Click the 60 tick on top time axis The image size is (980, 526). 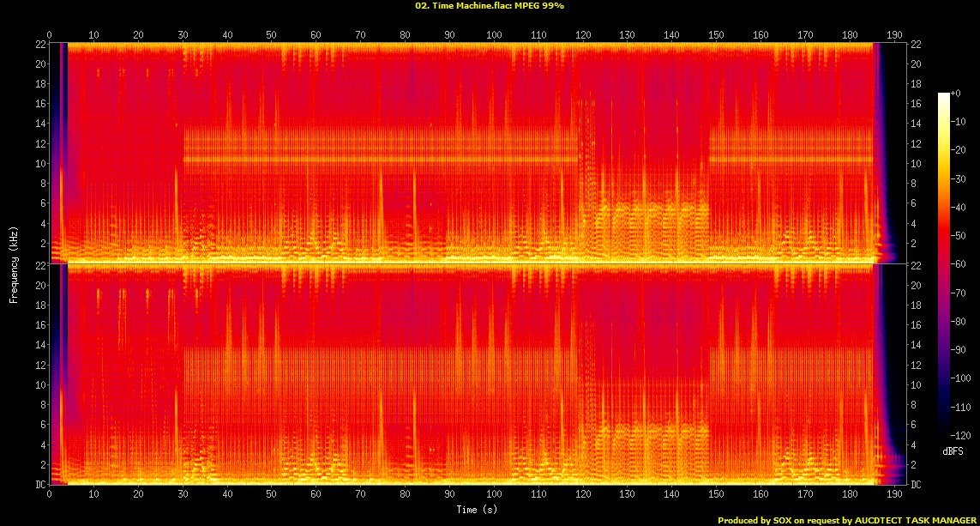tap(316, 35)
